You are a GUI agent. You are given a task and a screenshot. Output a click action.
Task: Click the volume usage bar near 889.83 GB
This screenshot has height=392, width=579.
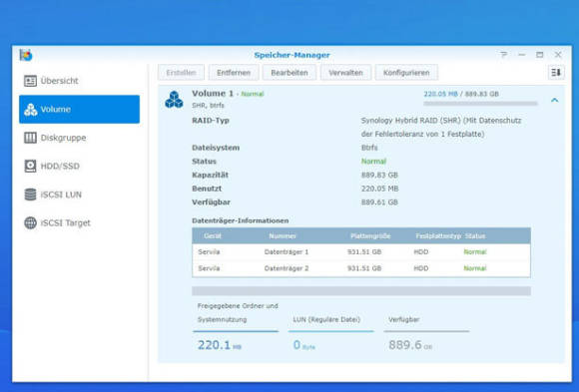(x=480, y=104)
